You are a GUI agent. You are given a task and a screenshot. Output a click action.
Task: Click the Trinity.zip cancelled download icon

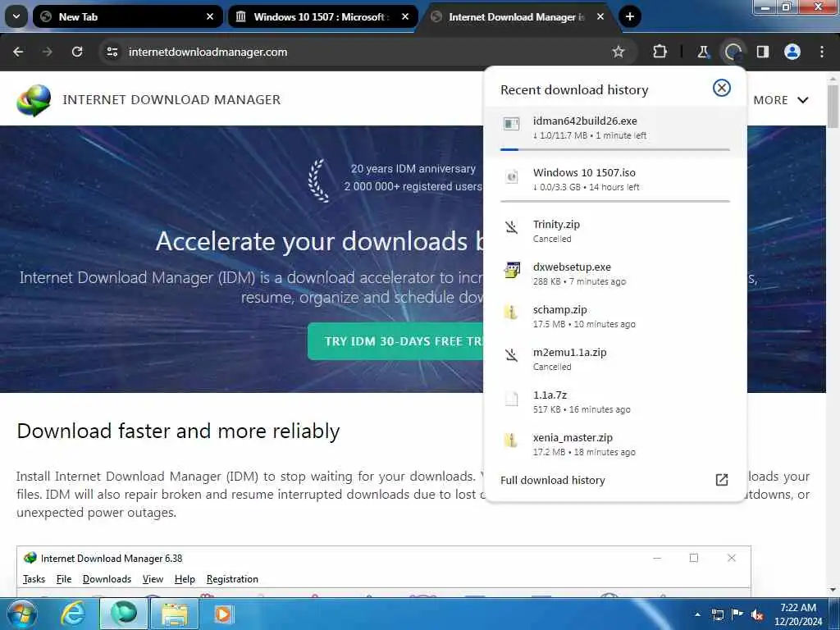[512, 227]
